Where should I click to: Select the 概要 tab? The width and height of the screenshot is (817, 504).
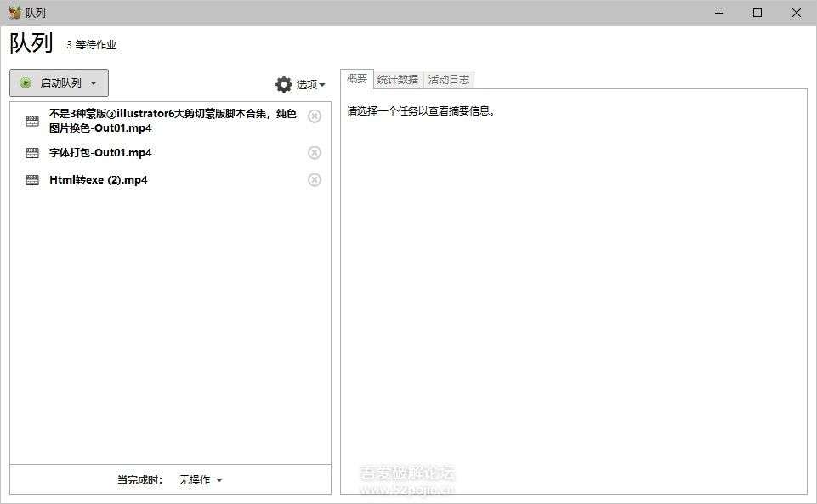pos(356,78)
